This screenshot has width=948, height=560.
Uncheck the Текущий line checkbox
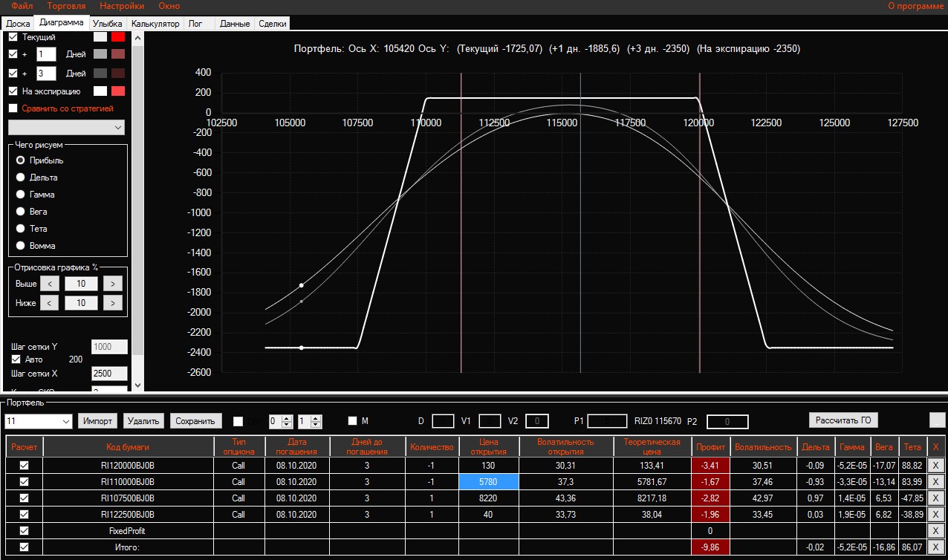point(13,36)
